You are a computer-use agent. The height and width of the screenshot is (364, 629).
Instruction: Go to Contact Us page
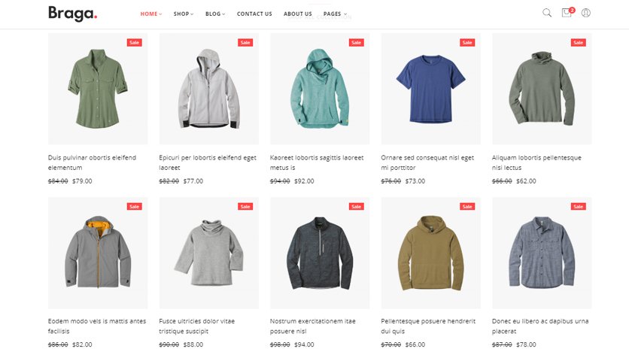point(254,14)
